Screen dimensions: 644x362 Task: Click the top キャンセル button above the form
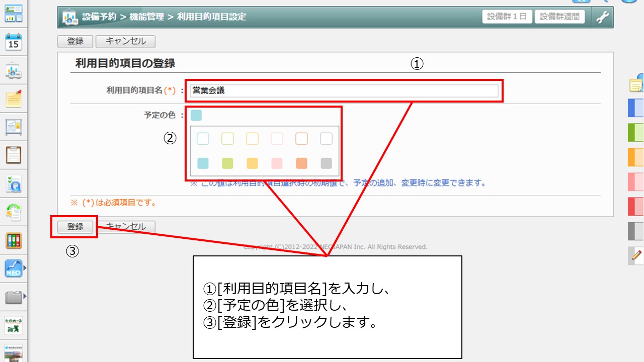click(x=125, y=41)
